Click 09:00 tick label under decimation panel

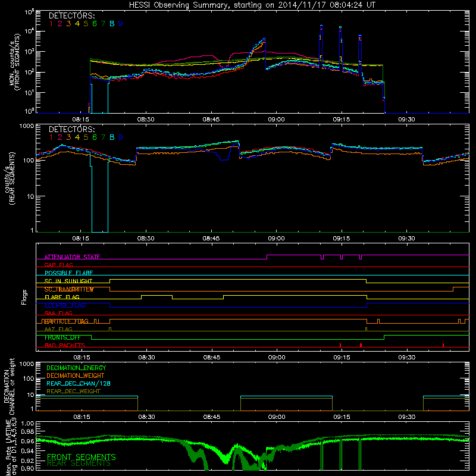tap(277, 417)
